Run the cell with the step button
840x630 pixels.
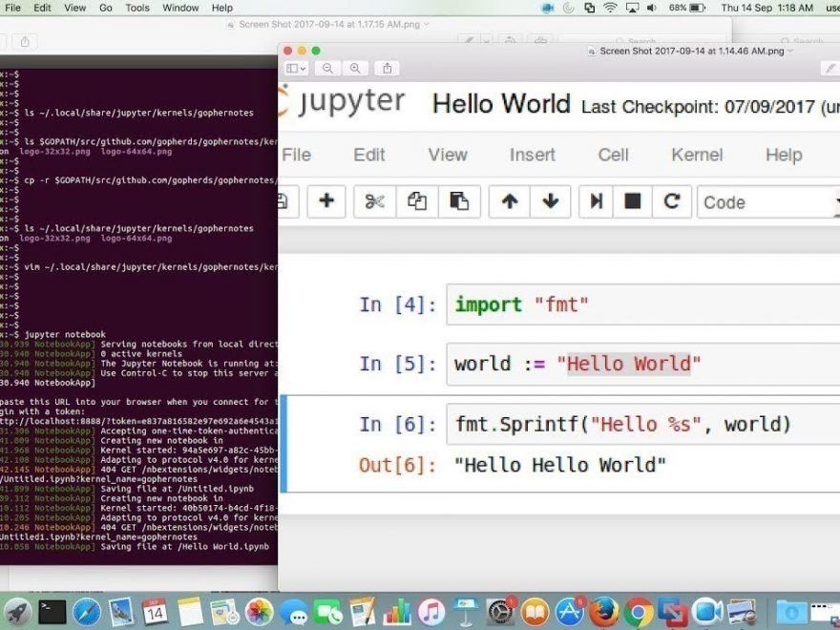tap(597, 201)
